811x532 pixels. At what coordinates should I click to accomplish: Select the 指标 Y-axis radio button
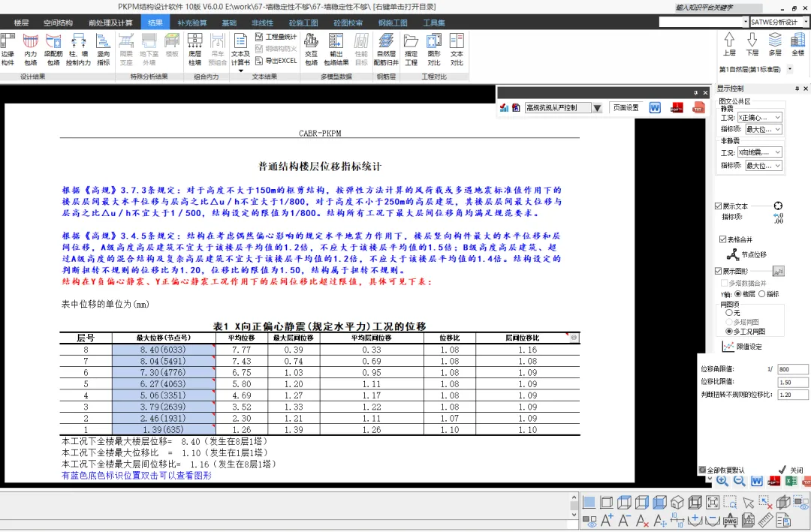761,293
